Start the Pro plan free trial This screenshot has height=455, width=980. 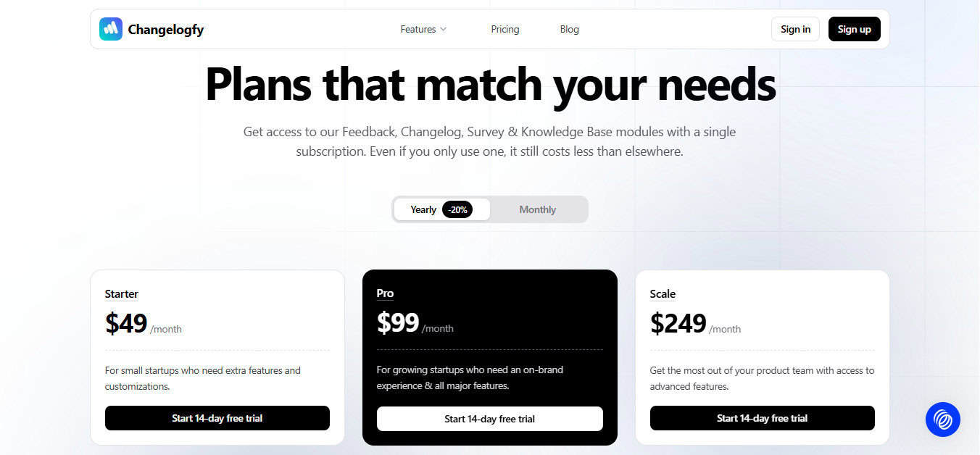pos(490,419)
